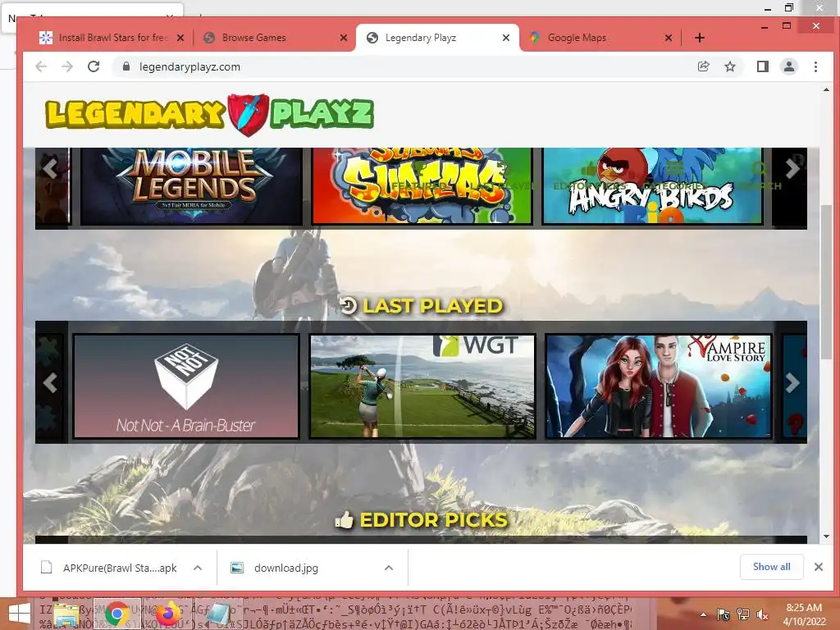Open Not Not - A Brain-Buster game
The height and width of the screenshot is (630, 840).
tap(186, 386)
